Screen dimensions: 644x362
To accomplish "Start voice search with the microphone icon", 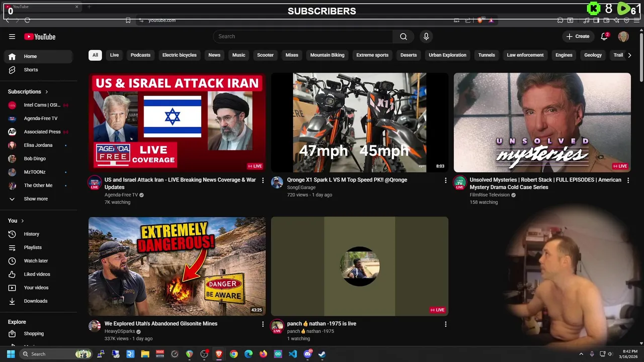I will pos(426,36).
